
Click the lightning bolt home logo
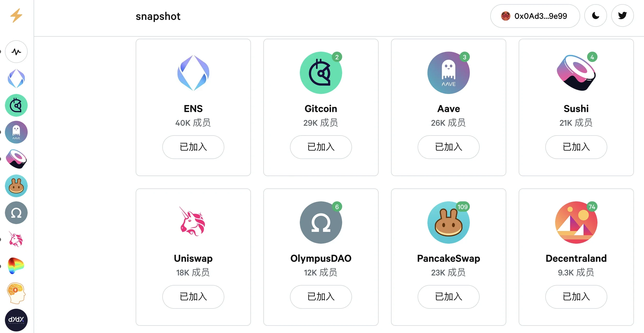[x=16, y=15]
